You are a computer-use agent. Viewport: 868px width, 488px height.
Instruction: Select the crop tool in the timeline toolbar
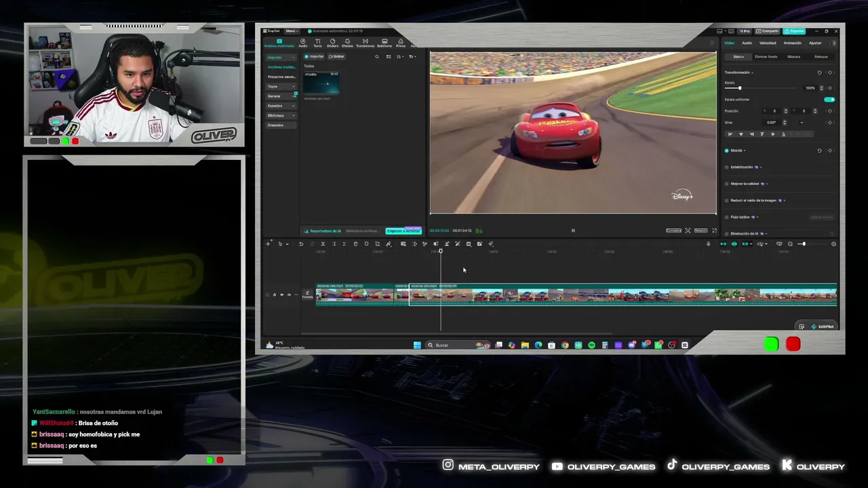378,244
